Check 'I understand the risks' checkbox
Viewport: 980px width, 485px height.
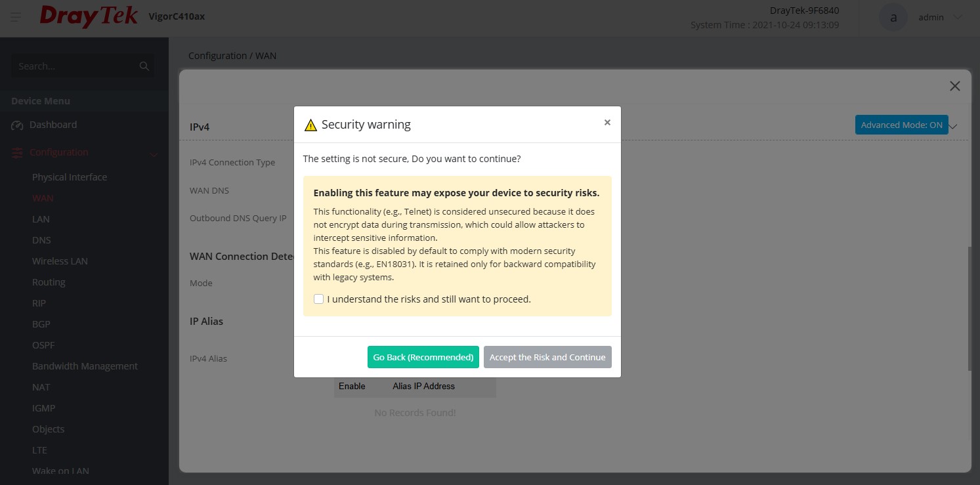(319, 299)
